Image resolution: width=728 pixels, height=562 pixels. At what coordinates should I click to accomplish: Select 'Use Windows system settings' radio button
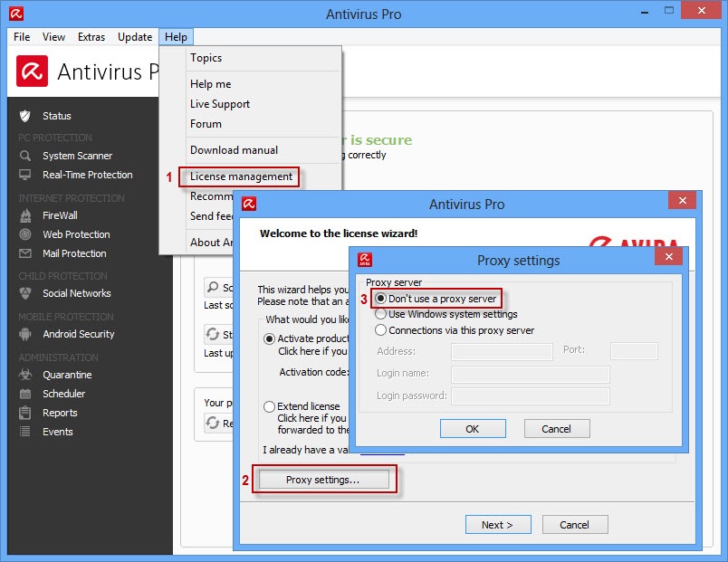click(x=380, y=314)
